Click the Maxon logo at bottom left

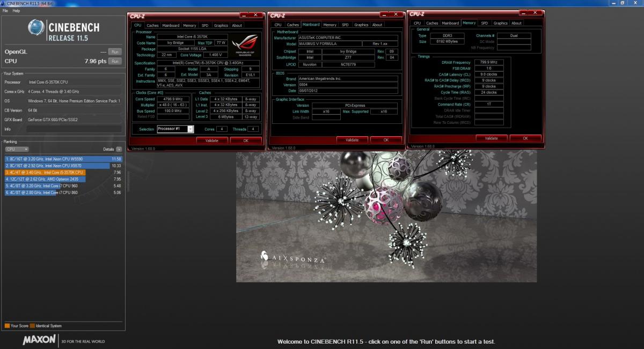[39, 340]
